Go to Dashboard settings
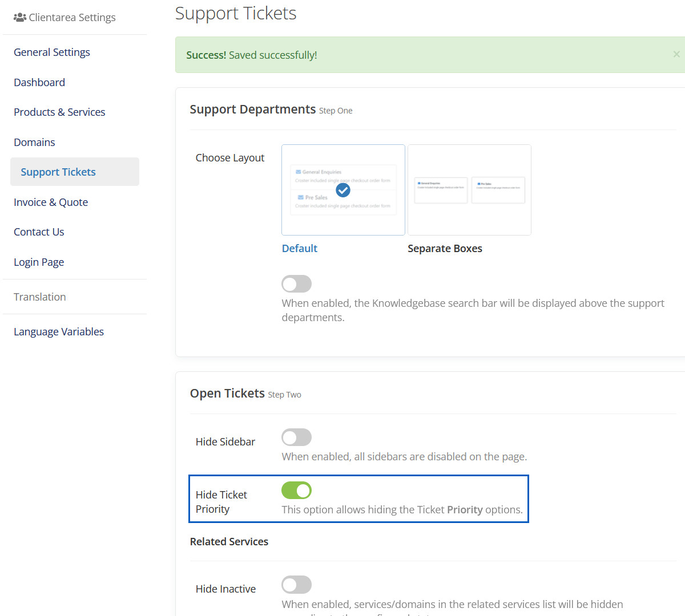Viewport: 685px width, 616px height. (39, 82)
